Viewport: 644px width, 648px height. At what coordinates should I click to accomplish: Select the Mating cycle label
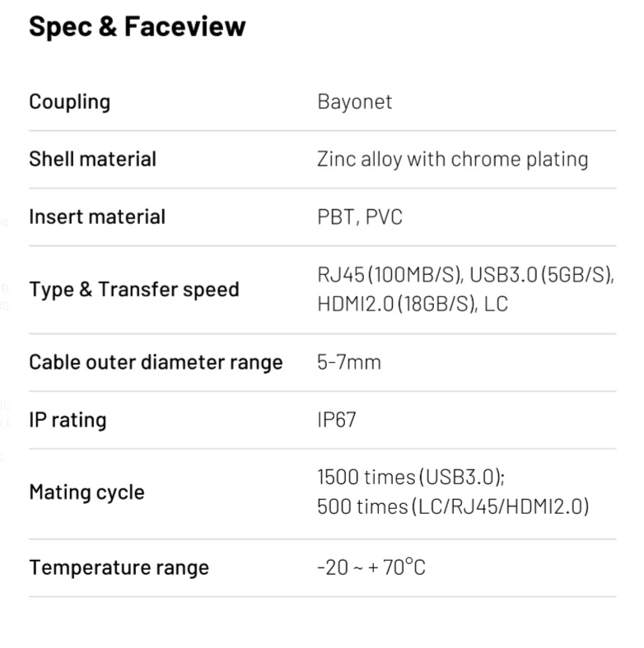coord(86,492)
